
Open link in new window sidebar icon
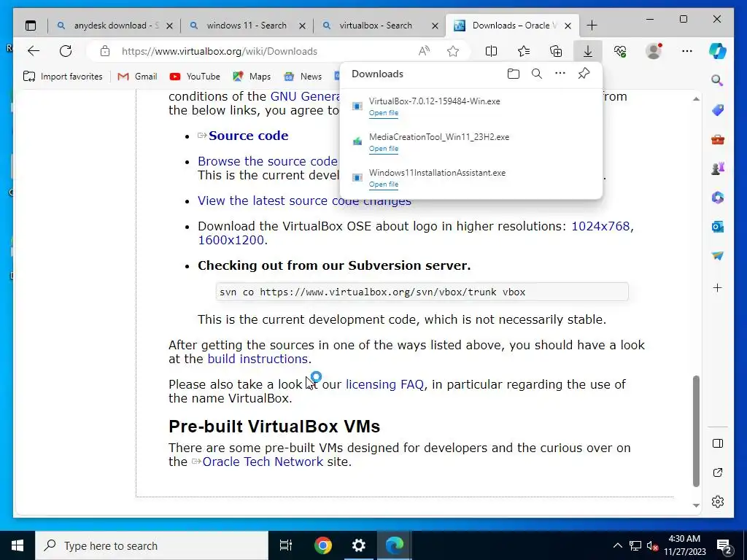tap(718, 472)
